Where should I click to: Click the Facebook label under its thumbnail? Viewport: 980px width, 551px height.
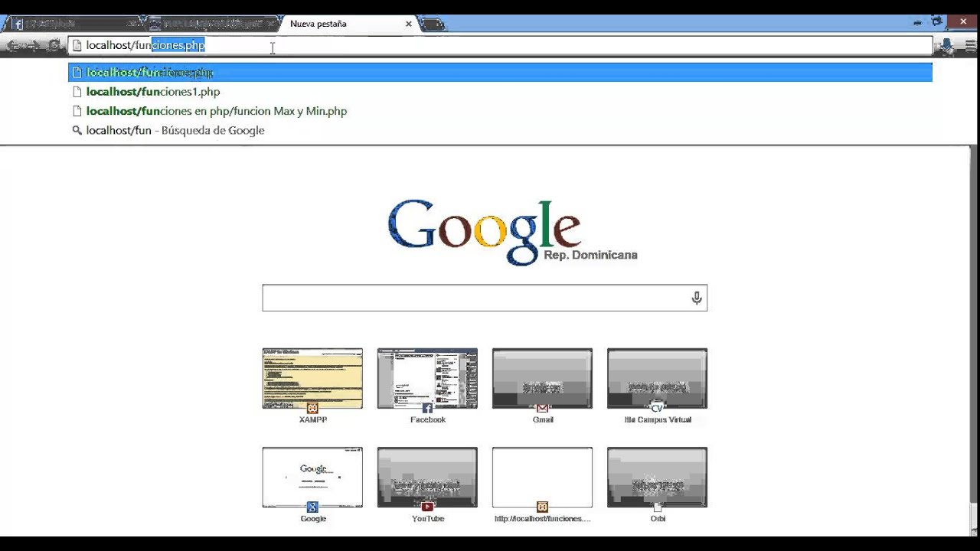tap(428, 420)
